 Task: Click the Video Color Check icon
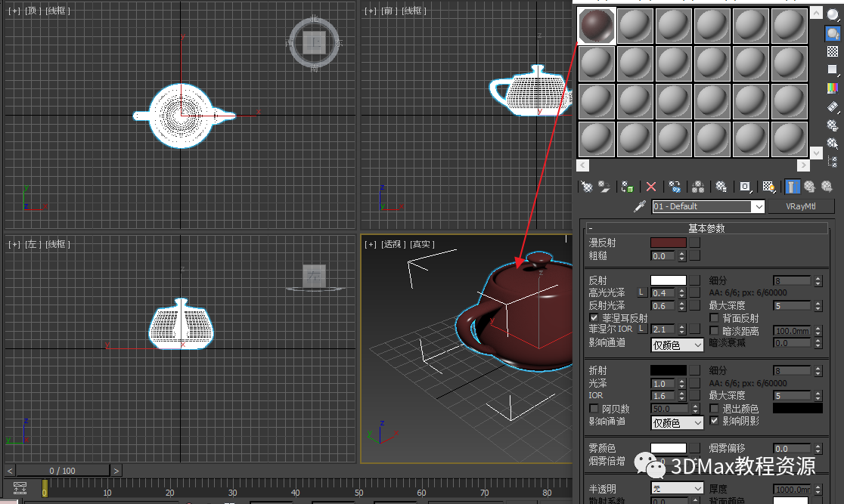coord(833,88)
